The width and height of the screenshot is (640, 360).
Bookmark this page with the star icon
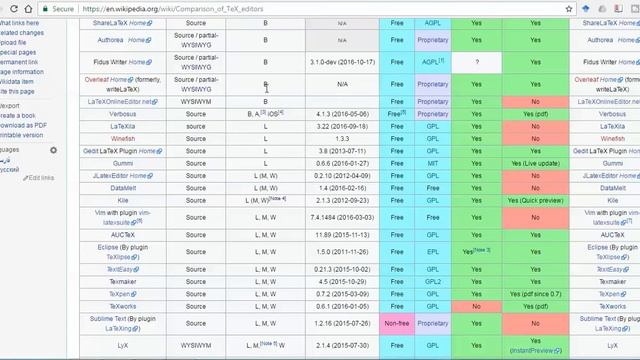pos(569,9)
